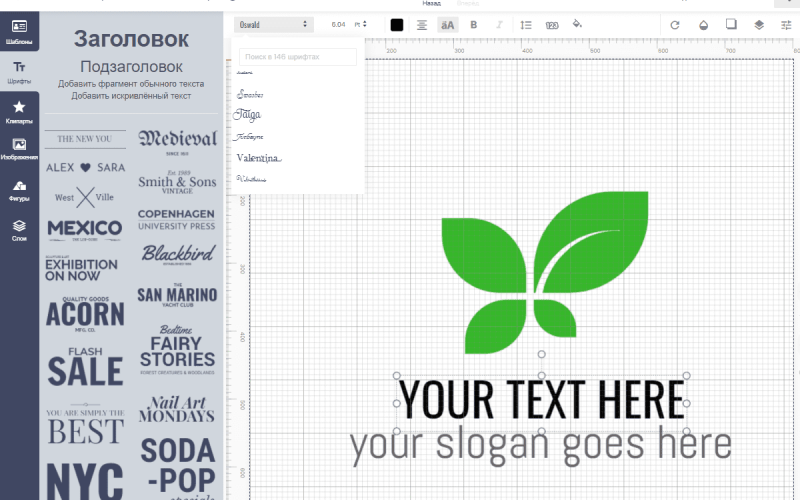Select the Medieval text template
Viewport: 800px width, 500px height.
177,142
